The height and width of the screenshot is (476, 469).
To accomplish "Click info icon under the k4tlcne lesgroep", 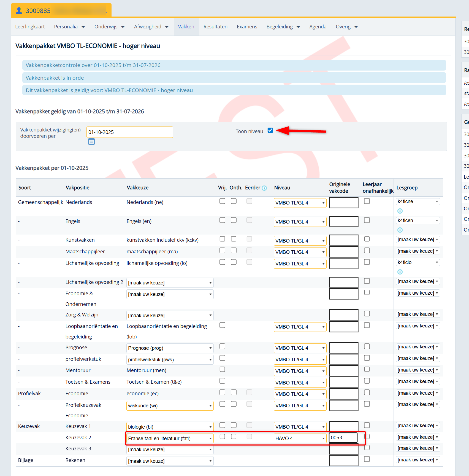I will click(x=400, y=211).
